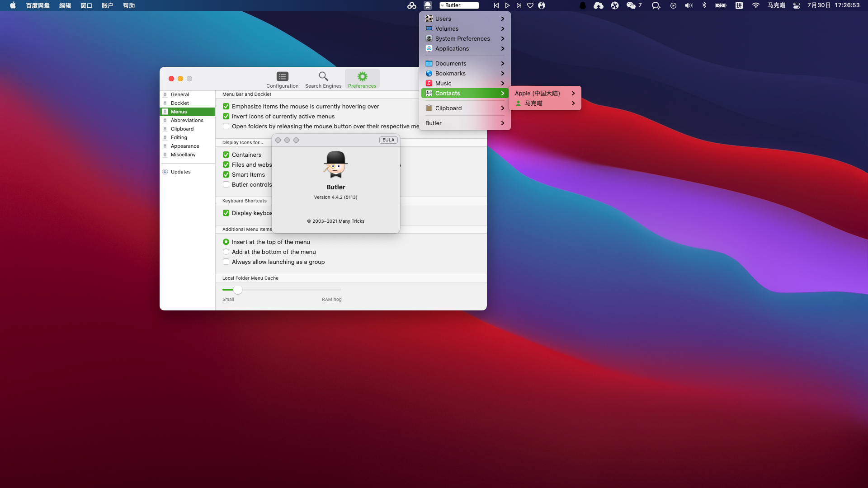Screen dimensions: 868x488
Task: Toggle the Files and websites checkbox
Action: (x=226, y=164)
